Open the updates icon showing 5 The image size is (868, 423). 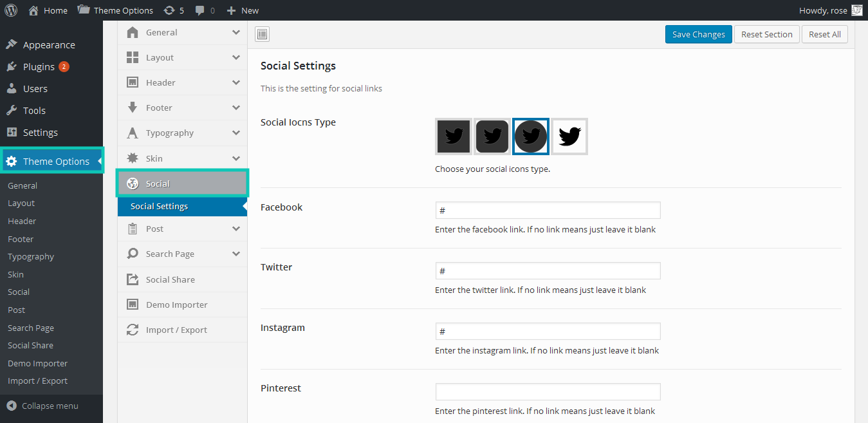click(169, 10)
